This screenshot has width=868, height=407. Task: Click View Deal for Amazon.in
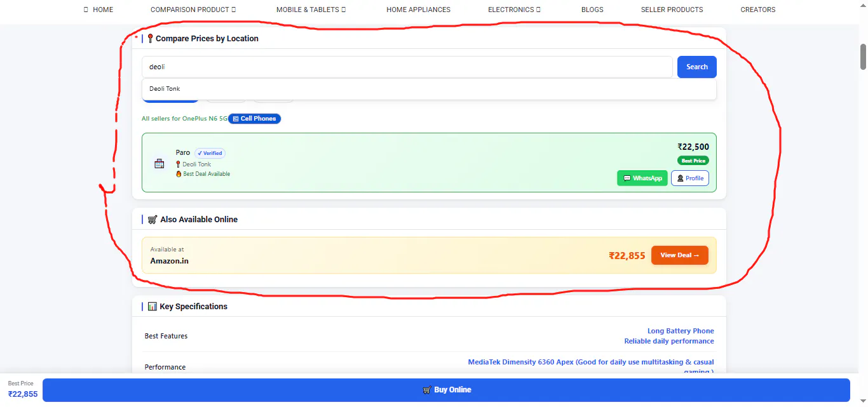(x=680, y=255)
